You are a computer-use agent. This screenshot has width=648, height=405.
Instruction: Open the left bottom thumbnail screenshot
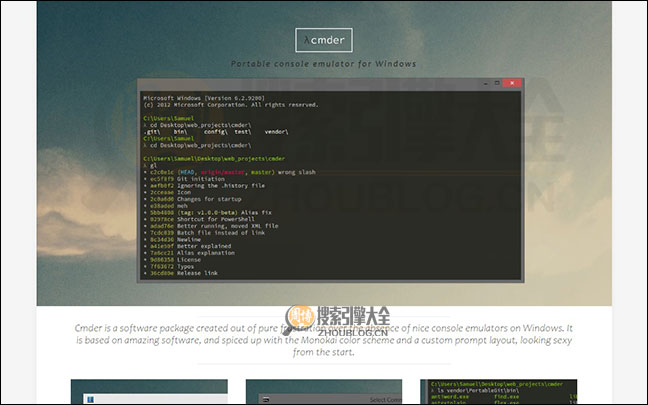(x=149, y=391)
